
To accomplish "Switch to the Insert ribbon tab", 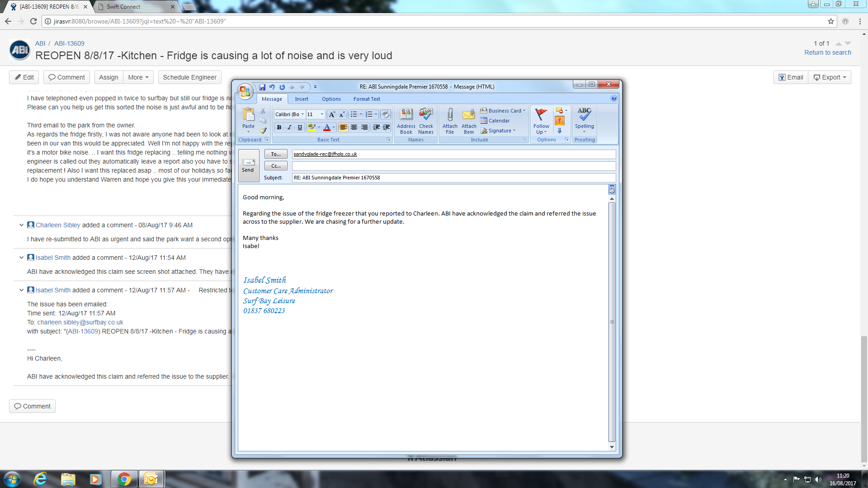I will pos(301,99).
